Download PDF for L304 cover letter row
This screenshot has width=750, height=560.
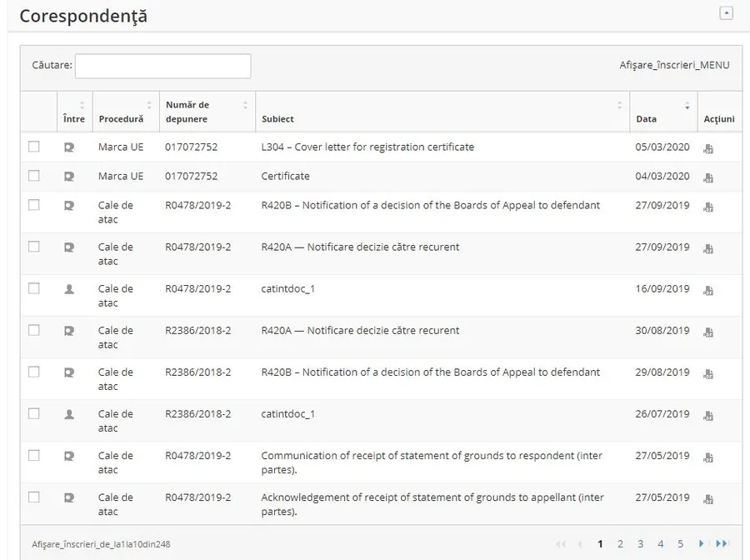pos(707,149)
